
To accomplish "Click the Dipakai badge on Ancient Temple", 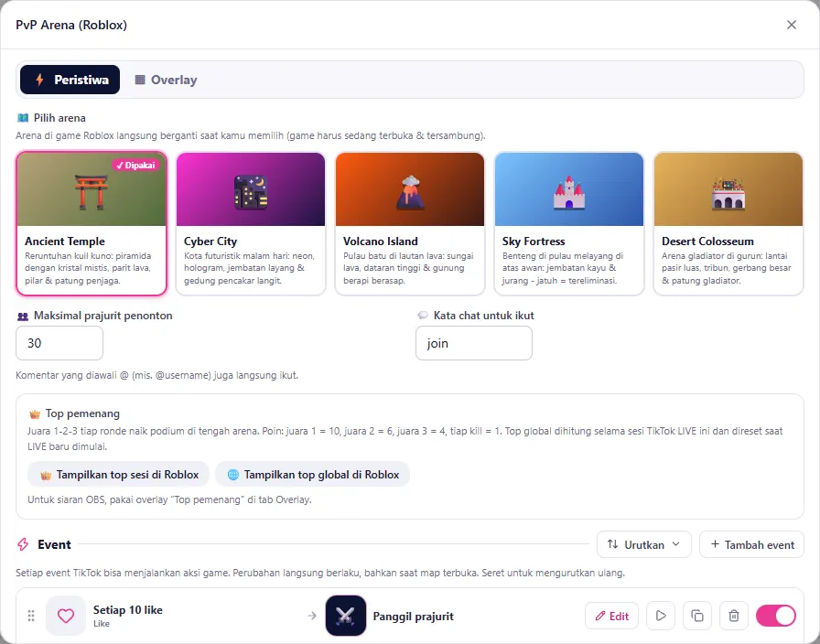I will coord(135,166).
